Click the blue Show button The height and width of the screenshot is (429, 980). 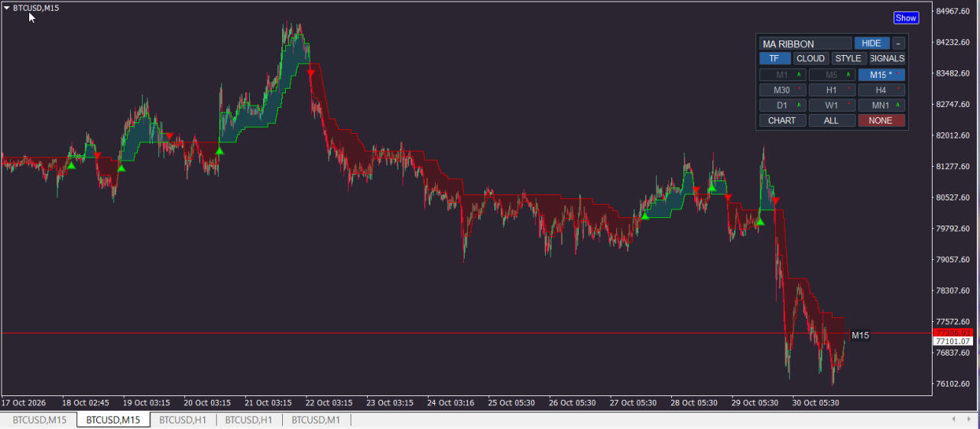pyautogui.click(x=906, y=18)
